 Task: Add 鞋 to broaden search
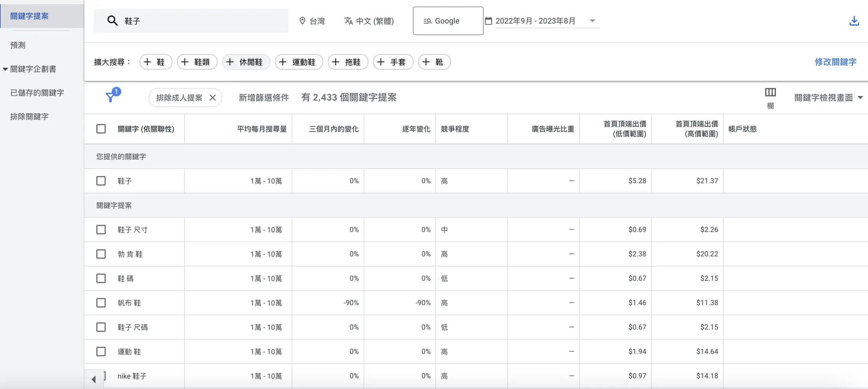click(x=155, y=62)
